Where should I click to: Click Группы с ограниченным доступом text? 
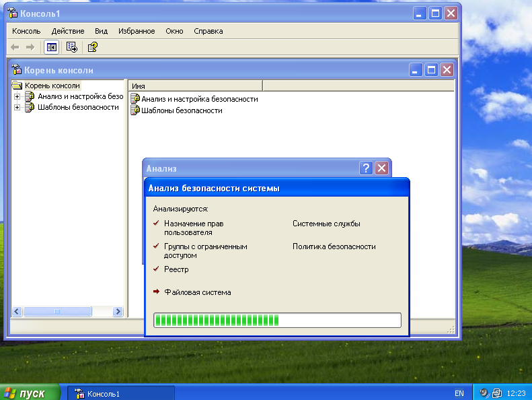point(206,251)
